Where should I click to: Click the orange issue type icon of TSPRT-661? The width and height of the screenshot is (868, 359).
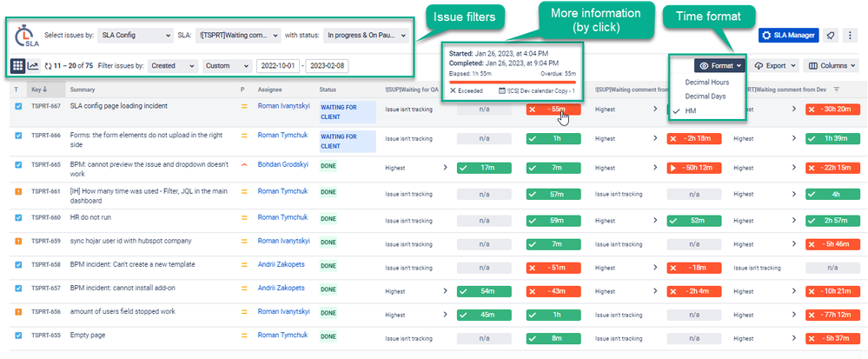point(17,191)
